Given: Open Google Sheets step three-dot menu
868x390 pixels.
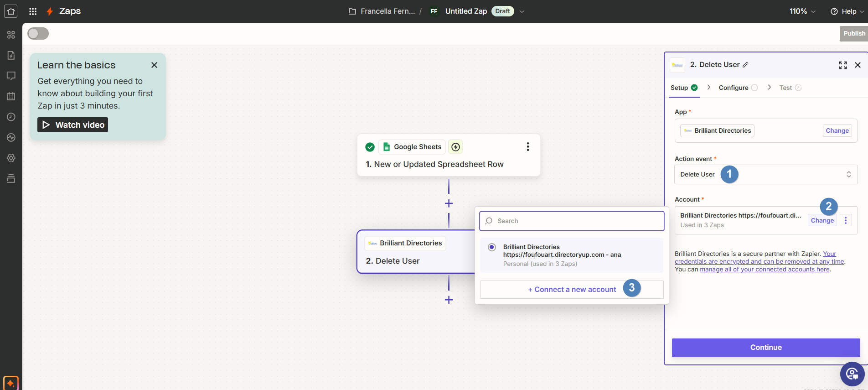Looking at the screenshot, I should click(x=528, y=146).
